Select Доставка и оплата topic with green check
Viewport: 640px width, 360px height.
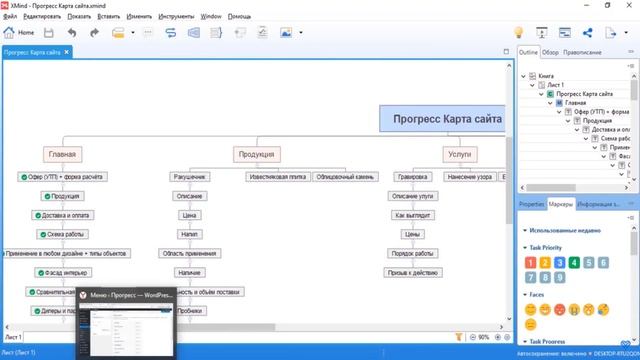(x=62, y=215)
